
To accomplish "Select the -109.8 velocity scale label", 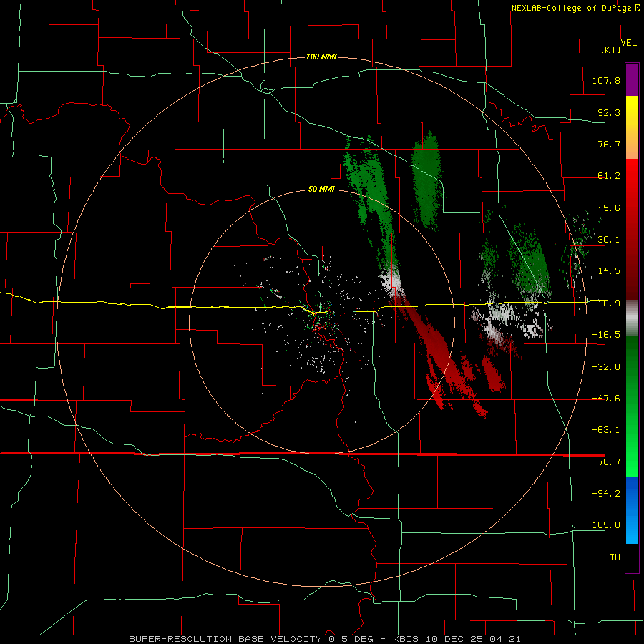I will coord(603,525).
